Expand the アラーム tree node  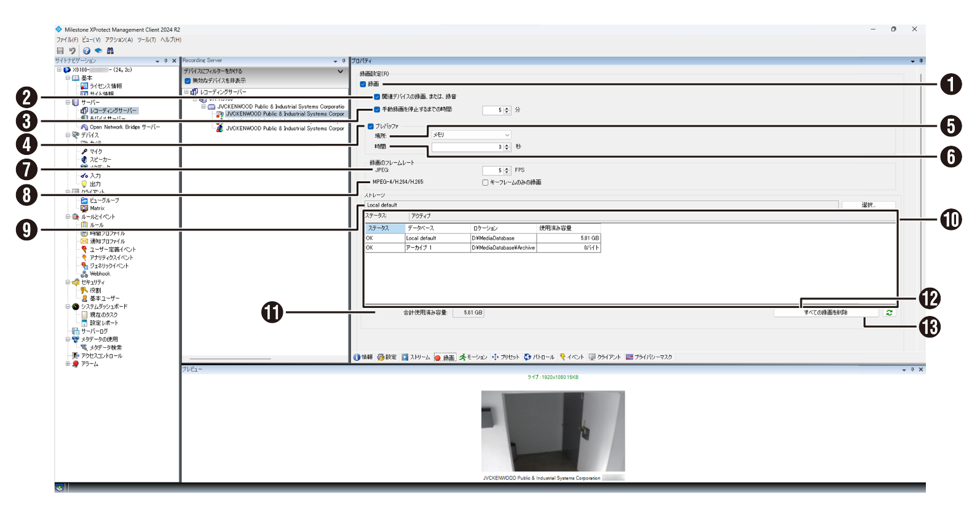[68, 364]
